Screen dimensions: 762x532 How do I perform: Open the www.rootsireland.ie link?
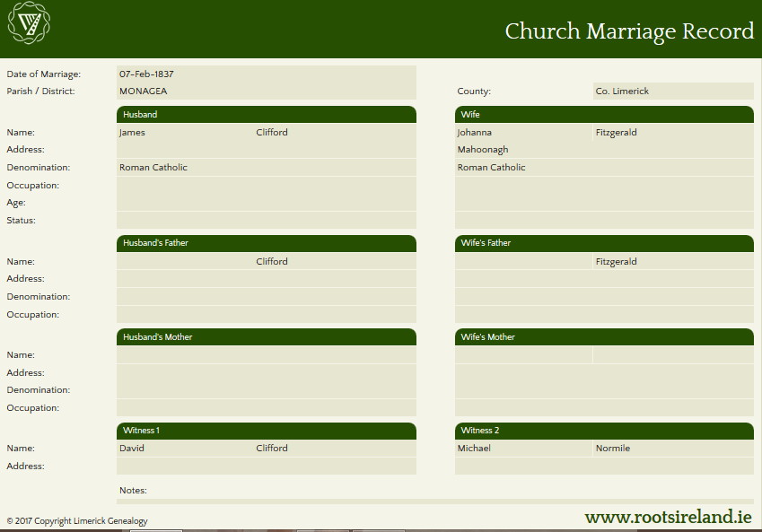pyautogui.click(x=668, y=518)
